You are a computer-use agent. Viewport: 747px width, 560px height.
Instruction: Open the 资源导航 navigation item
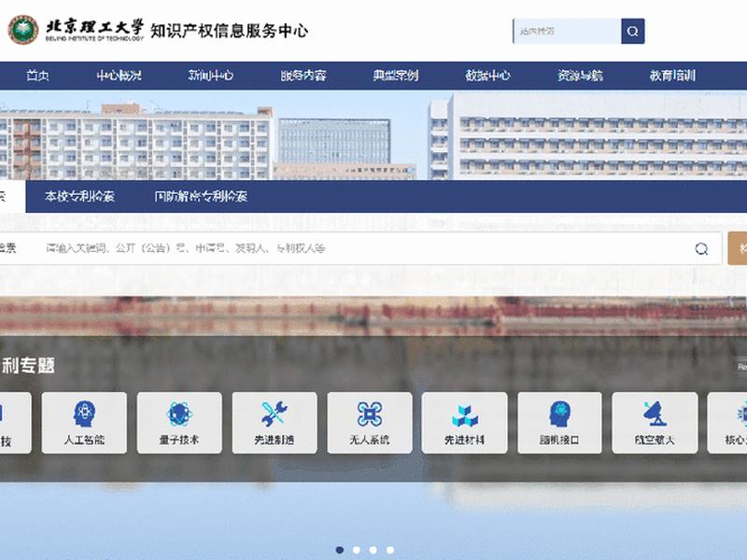[x=580, y=76]
